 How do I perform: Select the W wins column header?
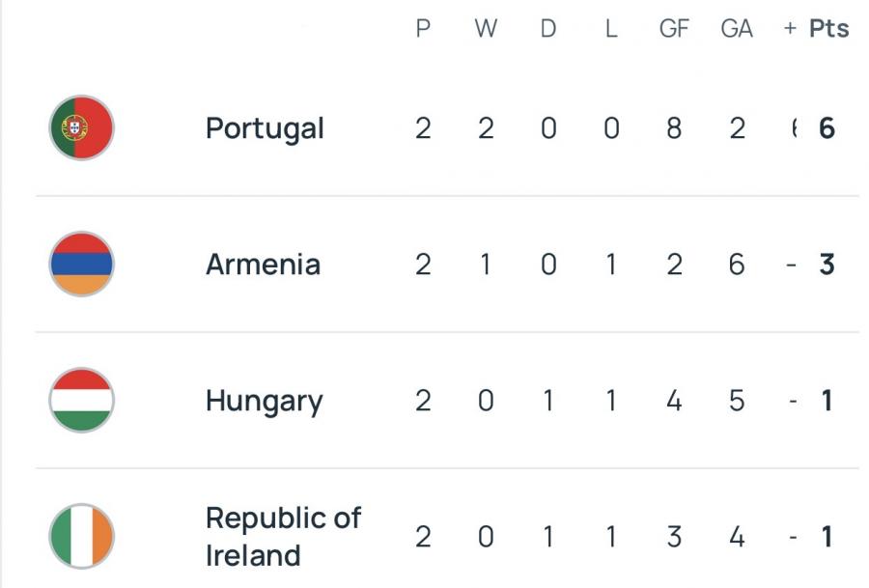[x=486, y=29]
